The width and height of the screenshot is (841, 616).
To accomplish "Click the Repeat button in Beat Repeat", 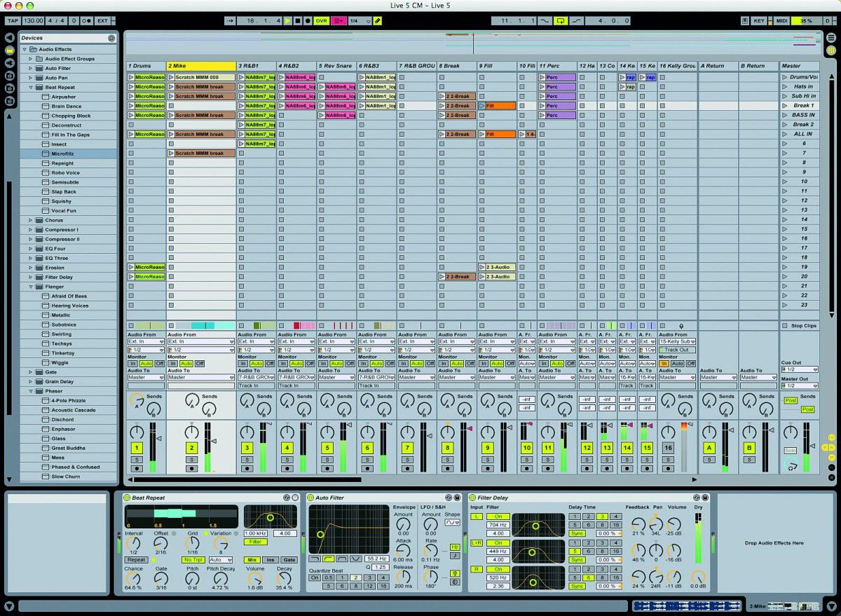I will (136, 560).
